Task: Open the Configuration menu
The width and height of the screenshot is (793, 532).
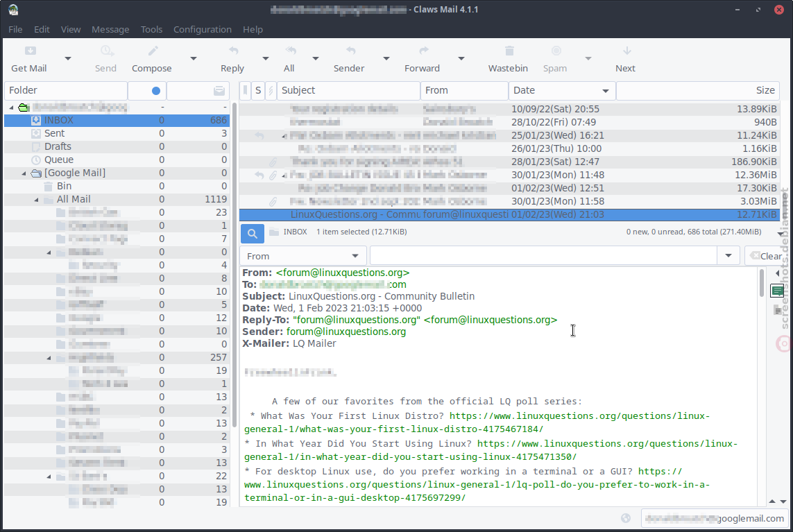Action: (203, 29)
